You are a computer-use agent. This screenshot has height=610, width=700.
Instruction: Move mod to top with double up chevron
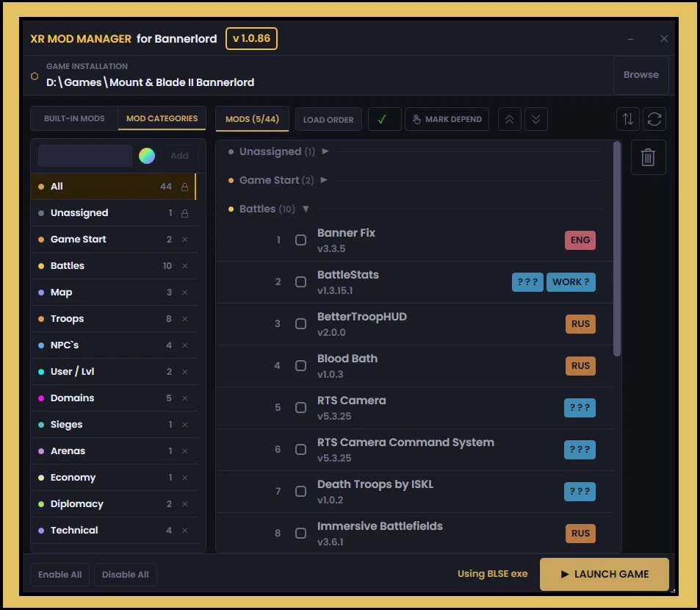click(x=509, y=119)
